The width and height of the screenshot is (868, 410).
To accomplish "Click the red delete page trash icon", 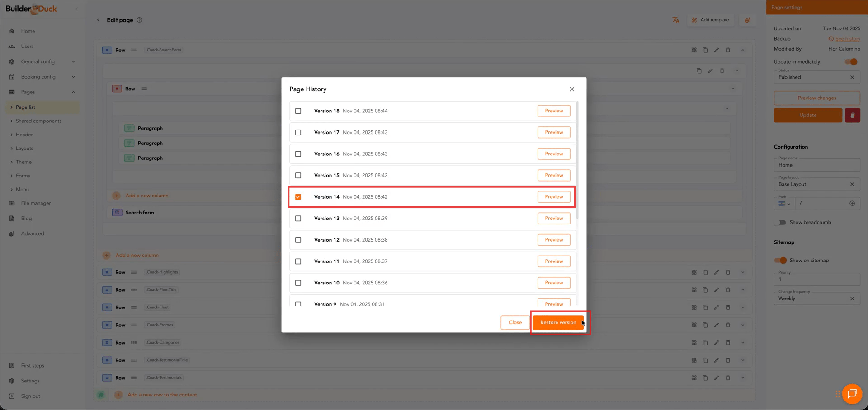I will pyautogui.click(x=852, y=115).
